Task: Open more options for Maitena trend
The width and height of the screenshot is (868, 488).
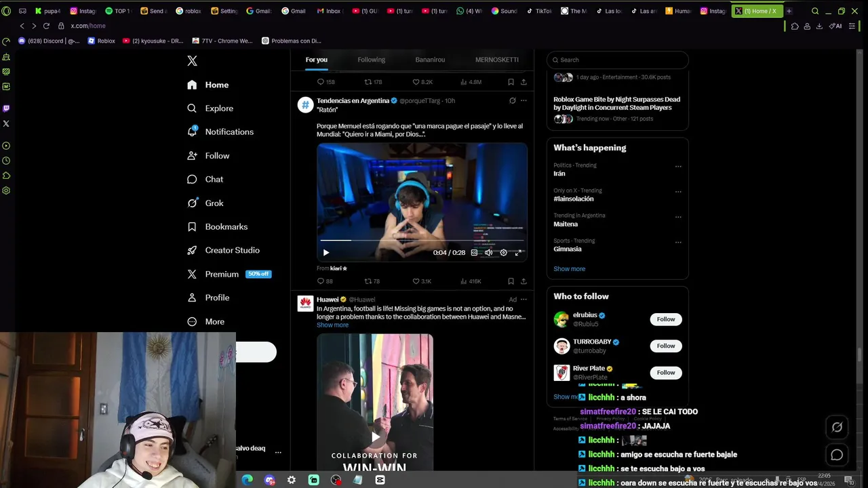Action: (678, 216)
